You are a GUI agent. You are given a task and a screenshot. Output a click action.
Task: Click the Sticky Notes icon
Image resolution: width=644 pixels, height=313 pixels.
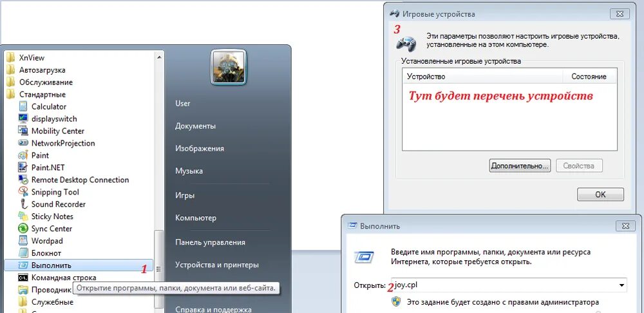tap(23, 216)
